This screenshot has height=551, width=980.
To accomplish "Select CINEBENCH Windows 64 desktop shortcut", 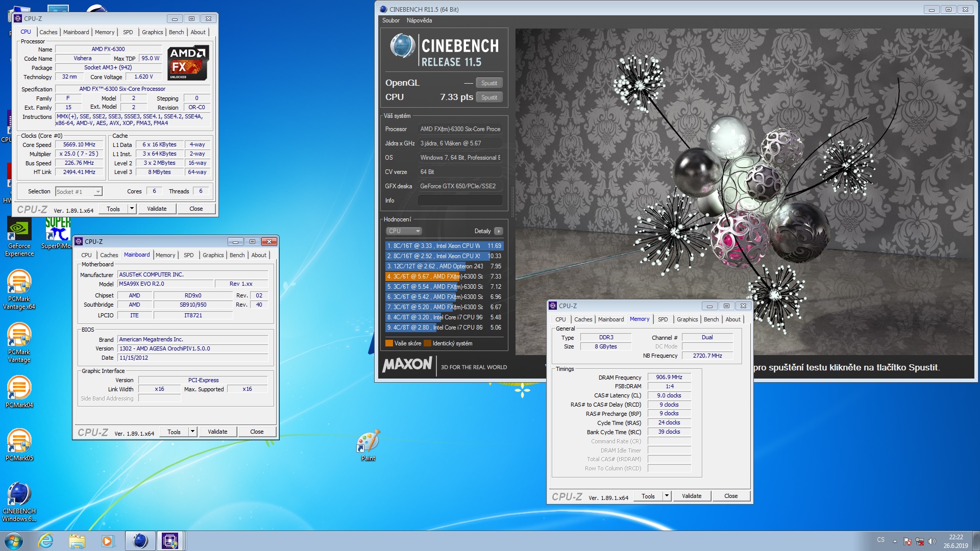I will tap(19, 502).
